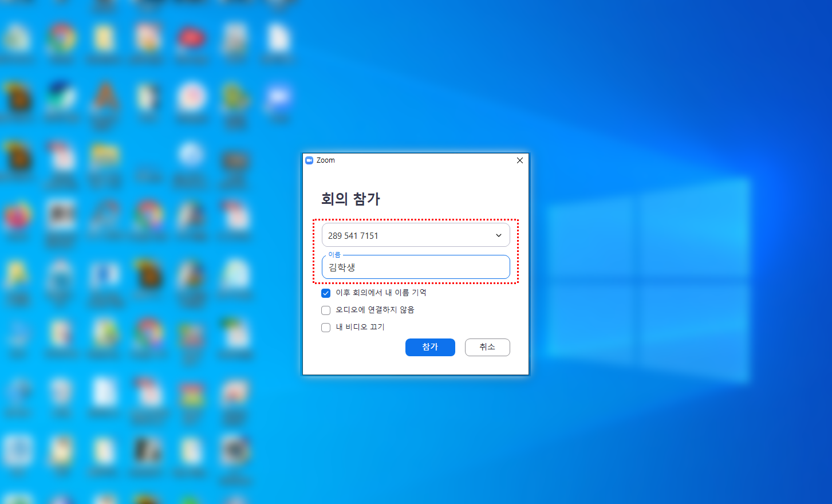Select the yellow folder desktop icon

click(104, 156)
